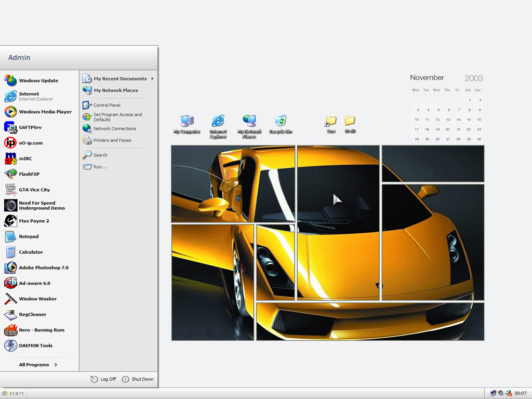This screenshot has height=399, width=532.
Task: Click the start button on taskbar
Action: (14, 393)
